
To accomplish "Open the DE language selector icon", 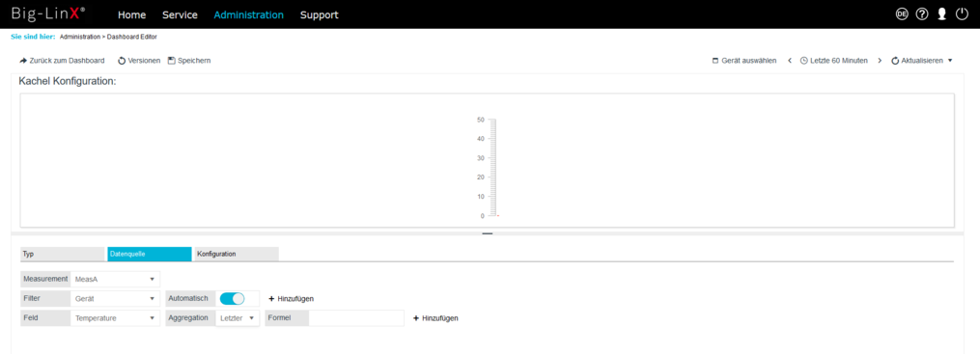I will coord(902,14).
